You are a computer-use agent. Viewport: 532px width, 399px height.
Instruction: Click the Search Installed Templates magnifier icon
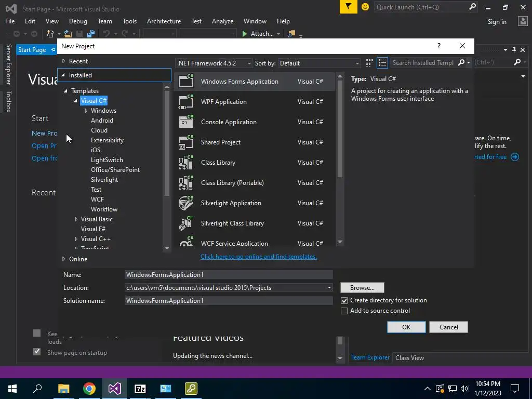(461, 63)
